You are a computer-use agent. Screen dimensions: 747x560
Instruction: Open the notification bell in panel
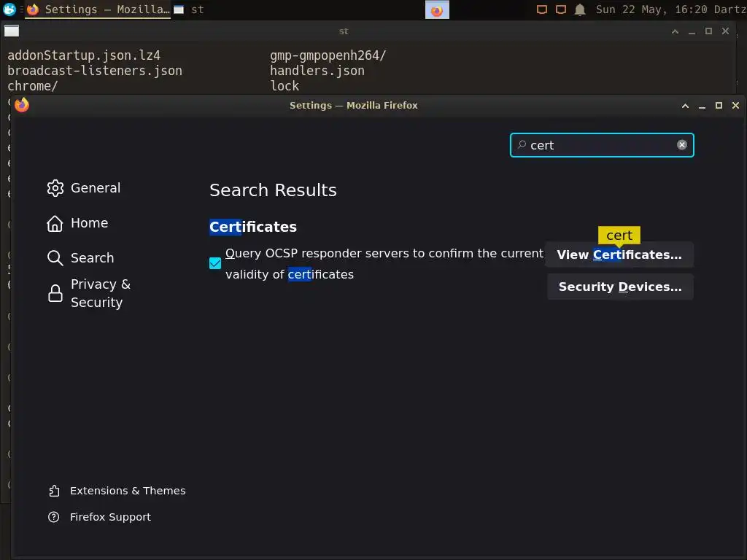pos(580,9)
